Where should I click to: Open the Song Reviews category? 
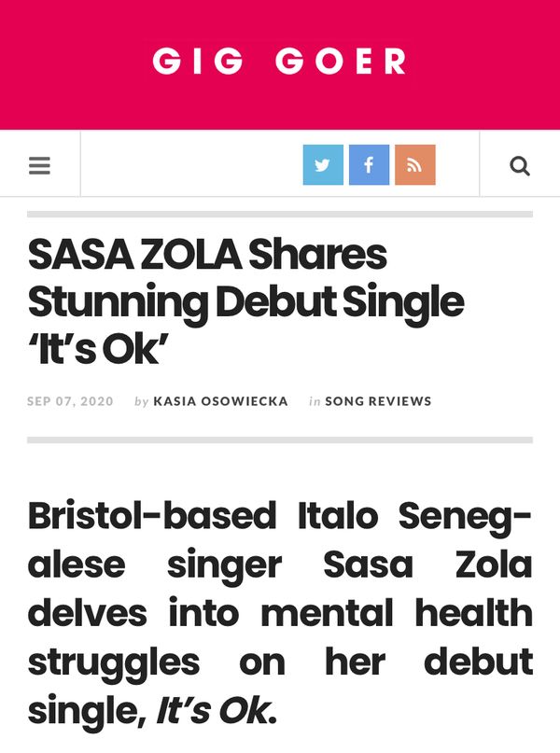pyautogui.click(x=378, y=401)
